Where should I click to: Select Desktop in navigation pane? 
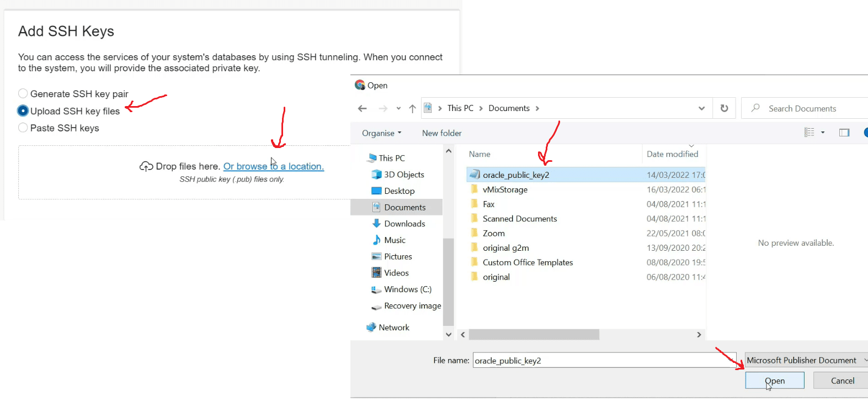tap(400, 191)
